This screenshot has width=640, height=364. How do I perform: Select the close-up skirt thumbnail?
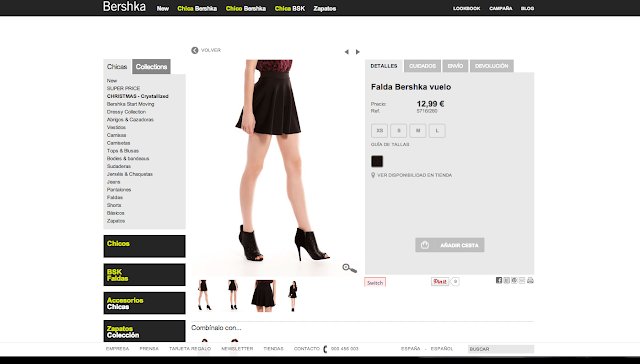263,295
